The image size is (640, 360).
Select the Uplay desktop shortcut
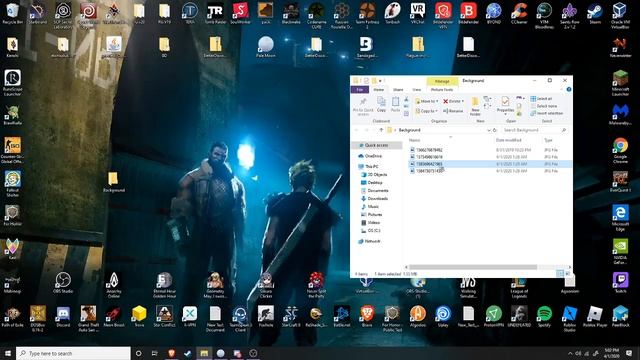pos(443,316)
